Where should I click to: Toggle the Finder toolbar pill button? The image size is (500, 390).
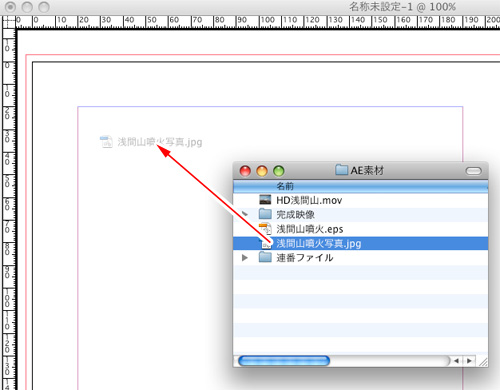coord(473,171)
